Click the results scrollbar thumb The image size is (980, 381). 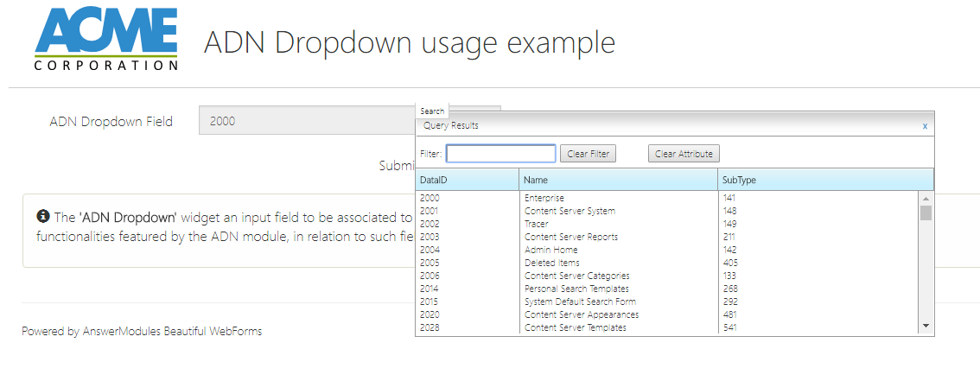point(926,213)
